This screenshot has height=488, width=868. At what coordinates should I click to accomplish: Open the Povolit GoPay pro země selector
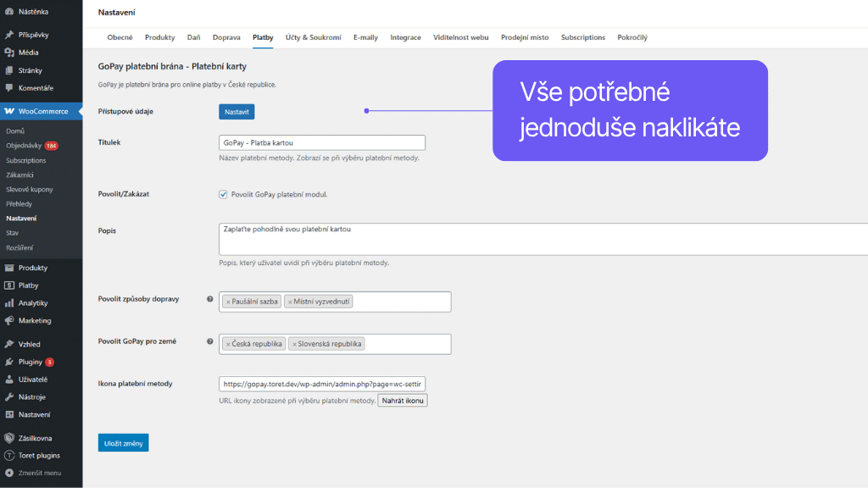click(x=407, y=344)
